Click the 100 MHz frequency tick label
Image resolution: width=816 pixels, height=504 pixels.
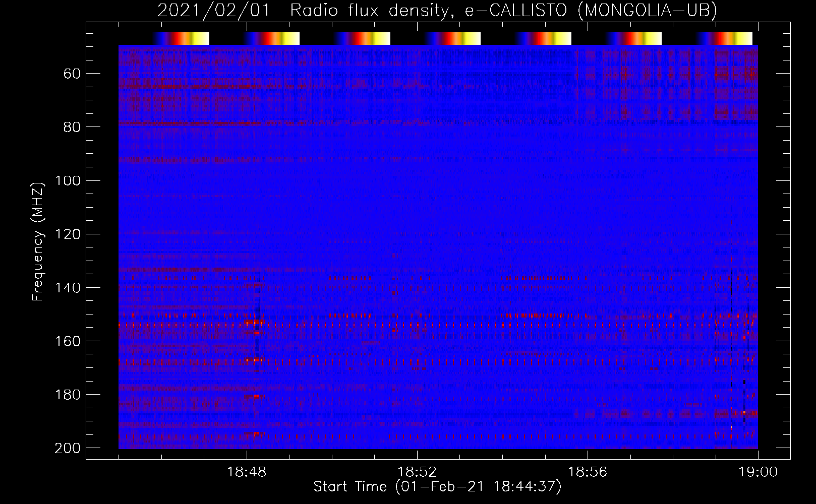pyautogui.click(x=68, y=180)
